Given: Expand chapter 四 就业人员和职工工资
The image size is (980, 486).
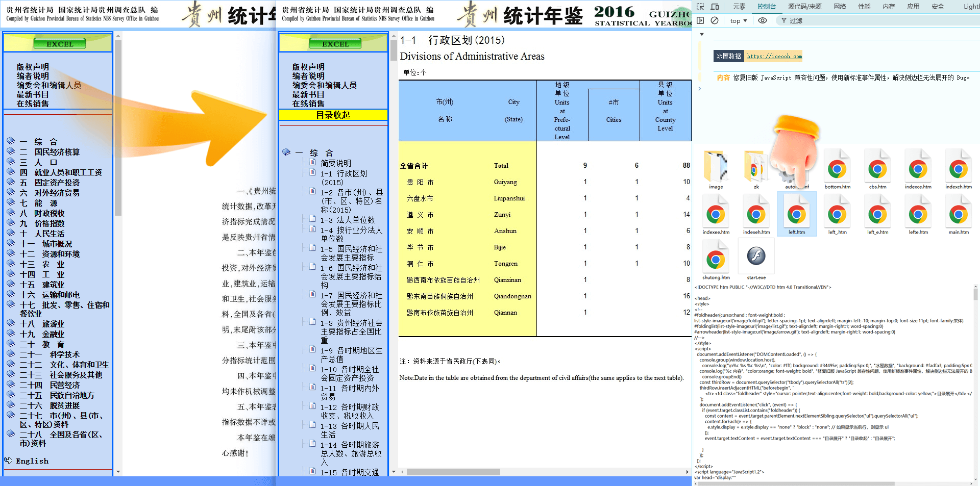Looking at the screenshot, I should click(x=61, y=172).
